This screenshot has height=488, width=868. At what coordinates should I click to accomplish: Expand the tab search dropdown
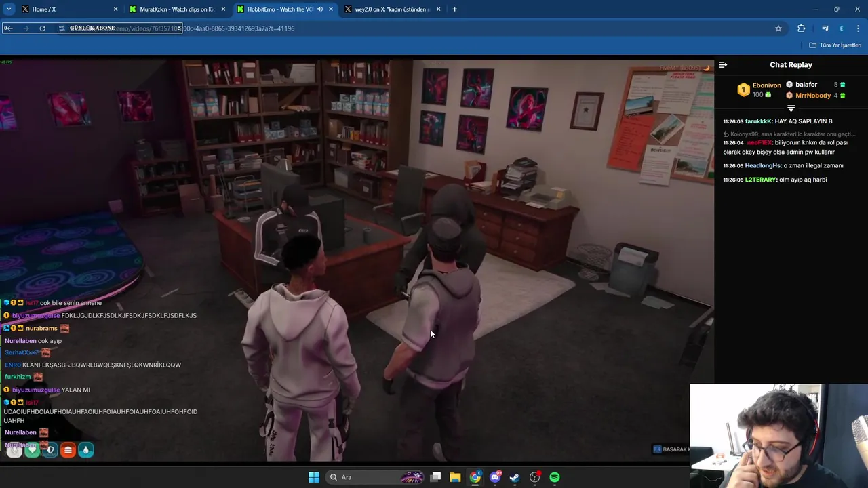(9, 9)
